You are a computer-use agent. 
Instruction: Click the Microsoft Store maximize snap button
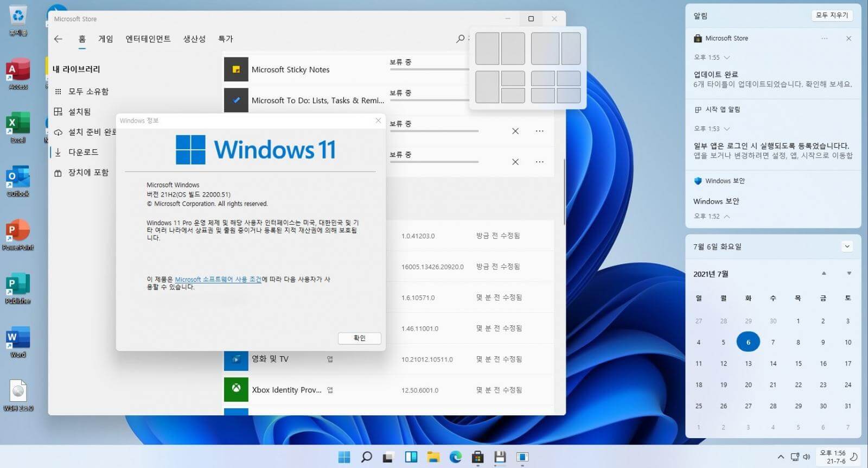(x=531, y=19)
